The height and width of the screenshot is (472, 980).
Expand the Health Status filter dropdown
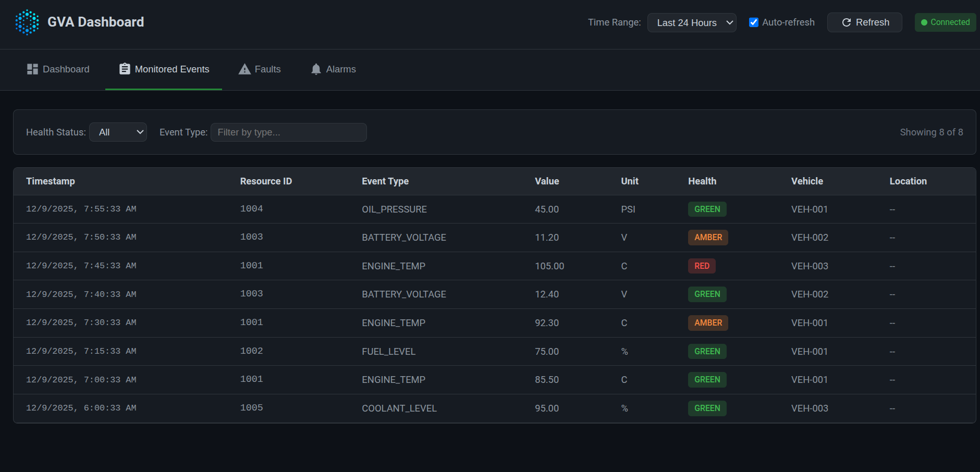[x=118, y=132]
